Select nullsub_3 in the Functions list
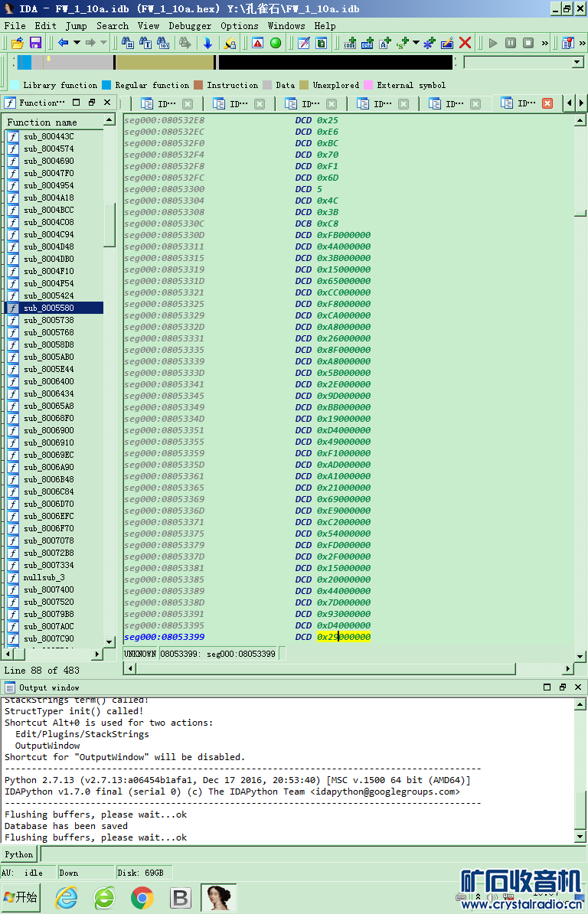Screen dimensions: 588x914 point(44,577)
